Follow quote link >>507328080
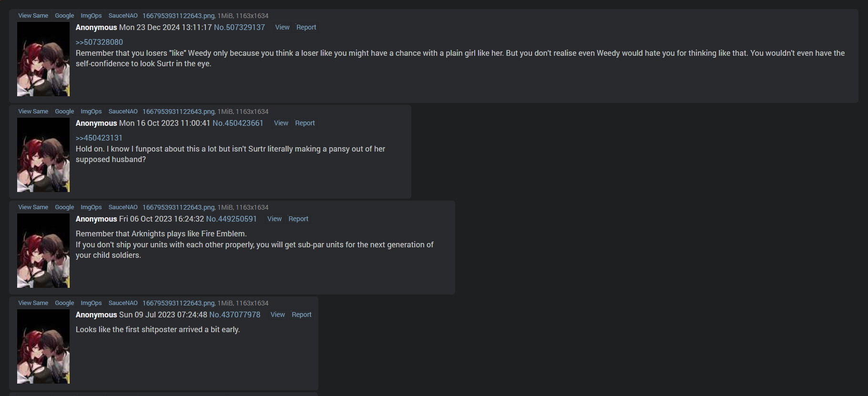The height and width of the screenshot is (396, 868). tap(99, 42)
